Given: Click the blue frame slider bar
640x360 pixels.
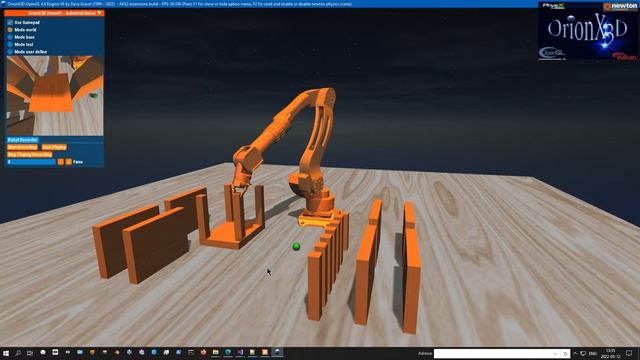Looking at the screenshot, I should pyautogui.click(x=31, y=162).
